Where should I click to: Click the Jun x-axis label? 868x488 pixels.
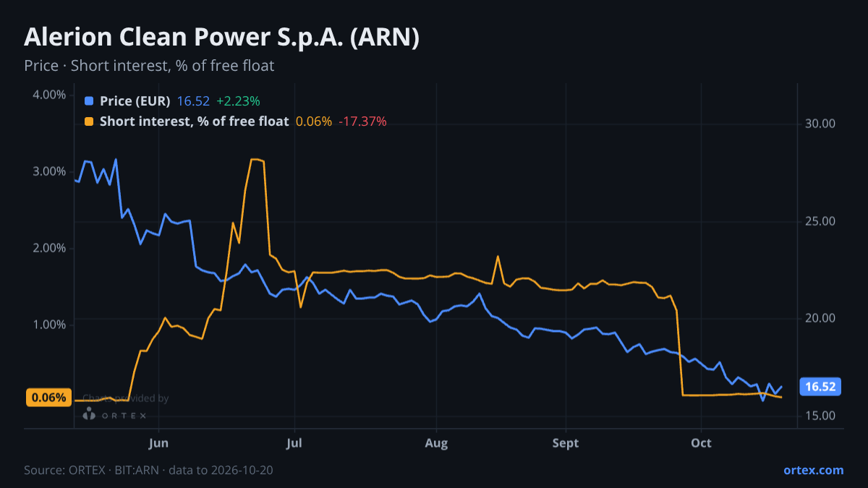[x=158, y=443]
